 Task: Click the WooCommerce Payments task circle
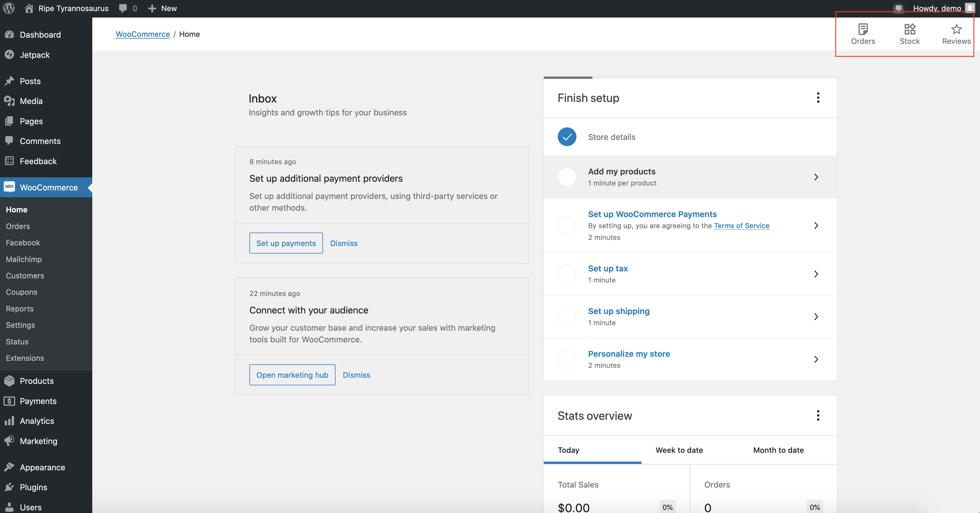click(567, 225)
